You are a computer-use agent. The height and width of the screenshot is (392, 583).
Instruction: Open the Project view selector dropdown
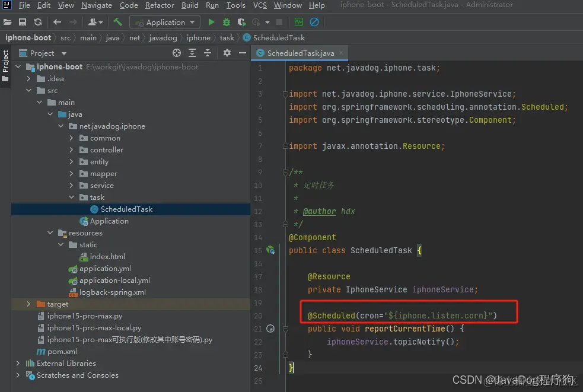42,53
